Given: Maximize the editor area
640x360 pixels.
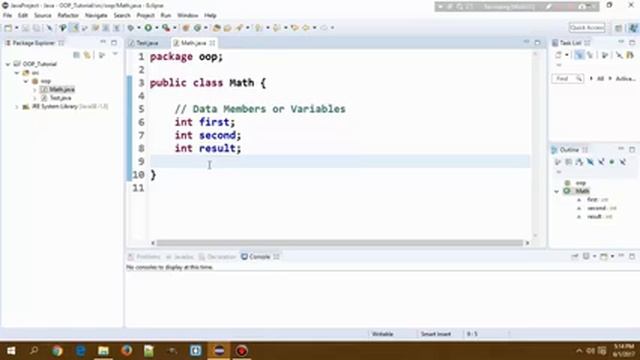Looking at the screenshot, I should click(537, 42).
